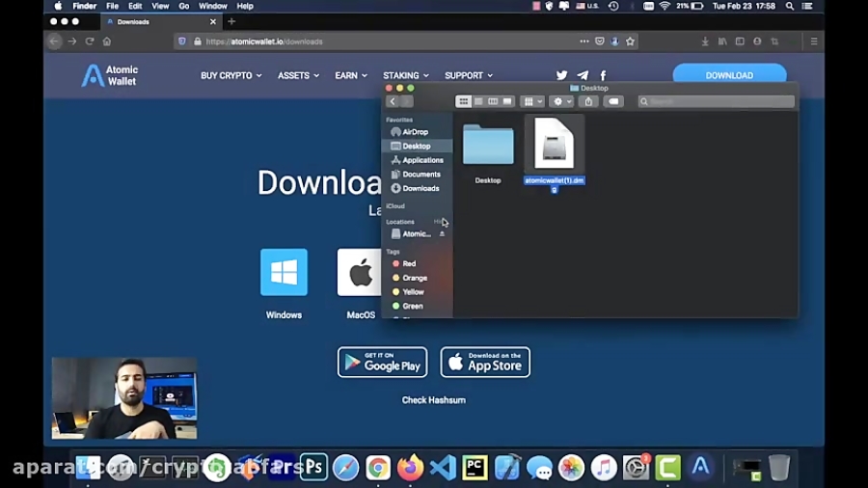Open the Firefox library
868x488 pixels.
click(x=722, y=41)
